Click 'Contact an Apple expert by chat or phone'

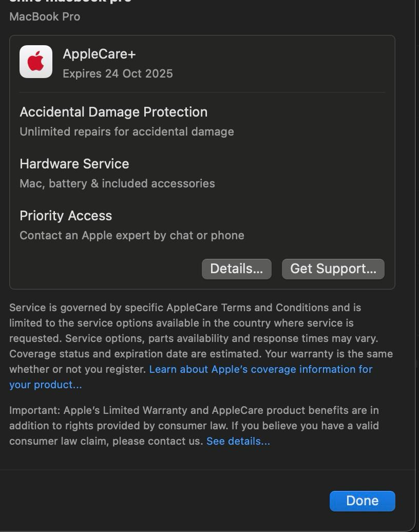point(132,236)
